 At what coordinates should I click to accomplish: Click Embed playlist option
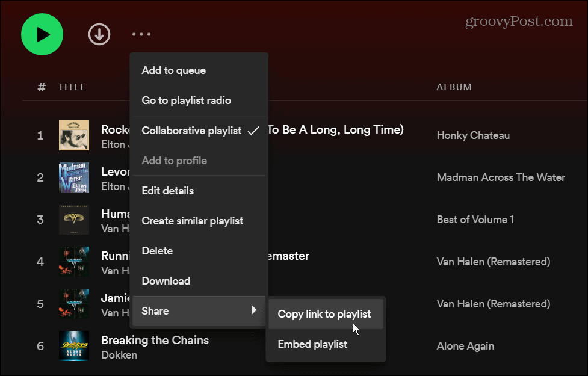point(312,344)
